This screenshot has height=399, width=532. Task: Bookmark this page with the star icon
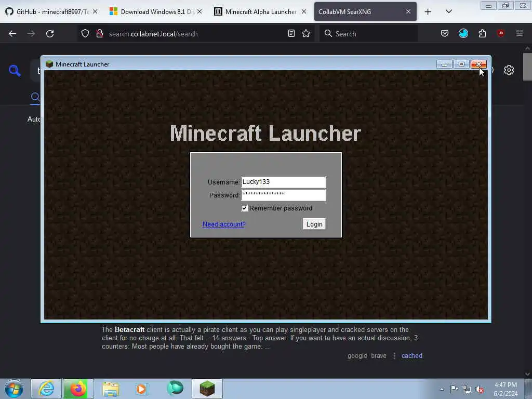coord(306,33)
